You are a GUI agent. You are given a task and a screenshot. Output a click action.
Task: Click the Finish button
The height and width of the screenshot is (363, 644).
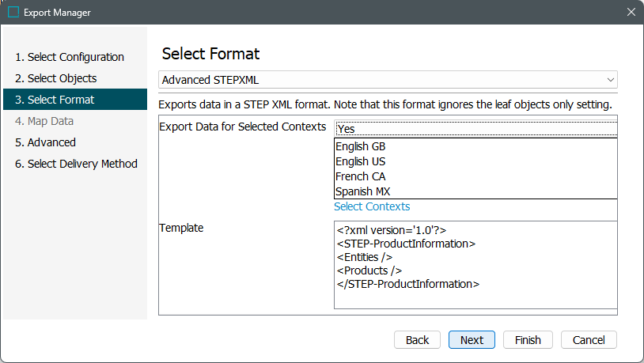528,340
